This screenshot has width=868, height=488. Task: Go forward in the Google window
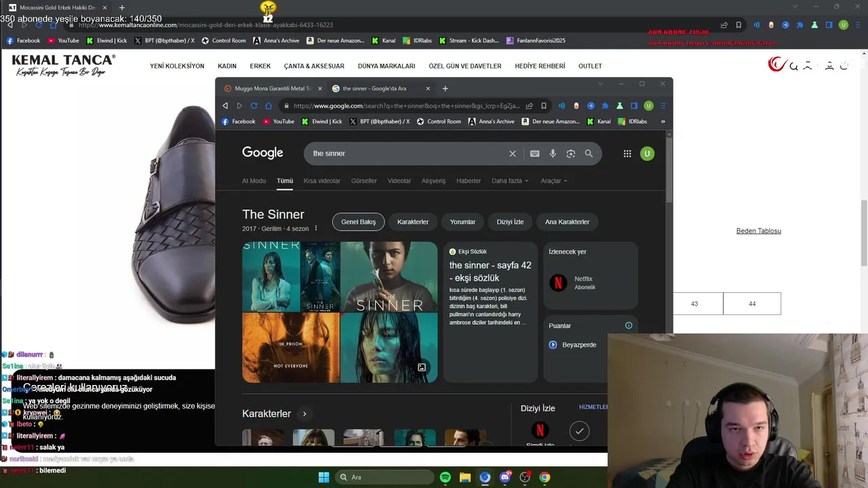tap(239, 106)
